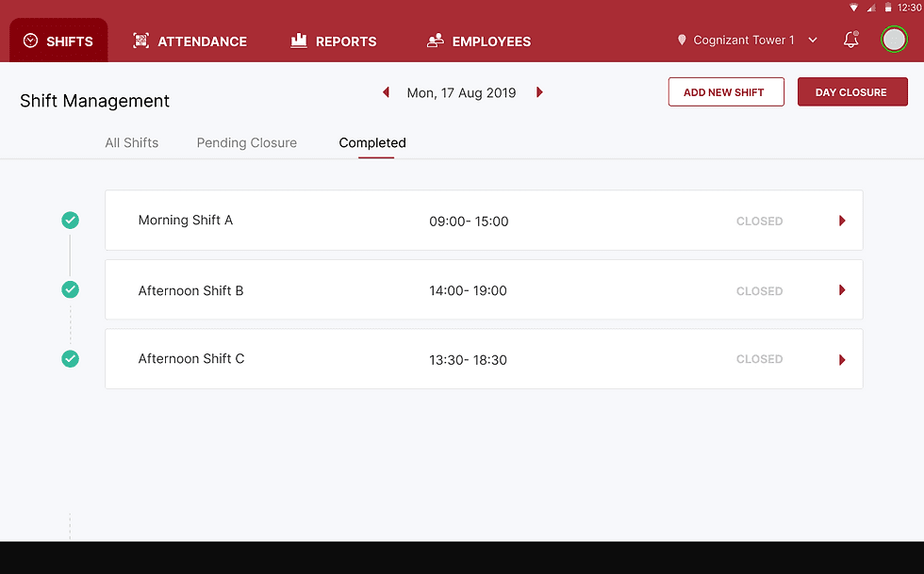The height and width of the screenshot is (574, 924).
Task: Click the 09:00- 15:00 time
Action: 469,221
